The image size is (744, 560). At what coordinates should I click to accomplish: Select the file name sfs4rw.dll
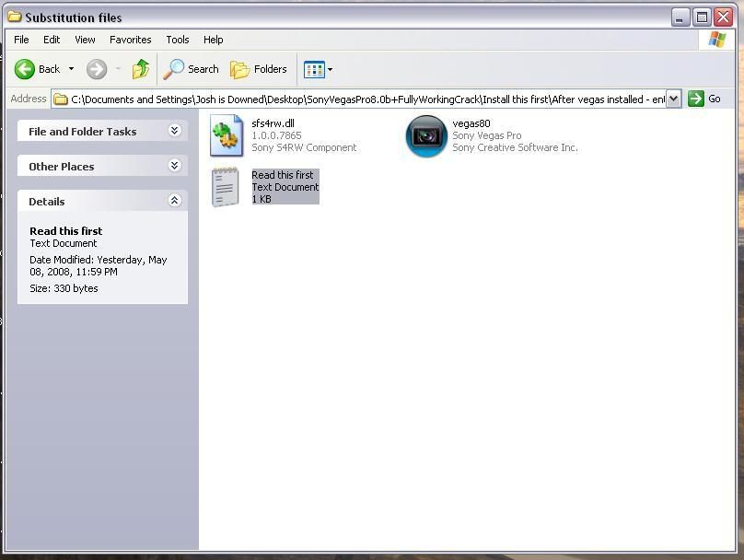click(x=273, y=123)
